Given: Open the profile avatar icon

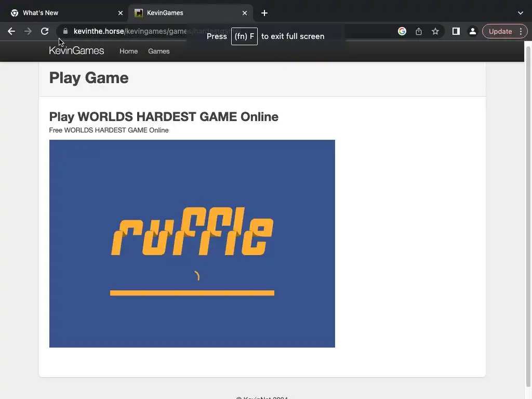Looking at the screenshot, I should tap(472, 31).
